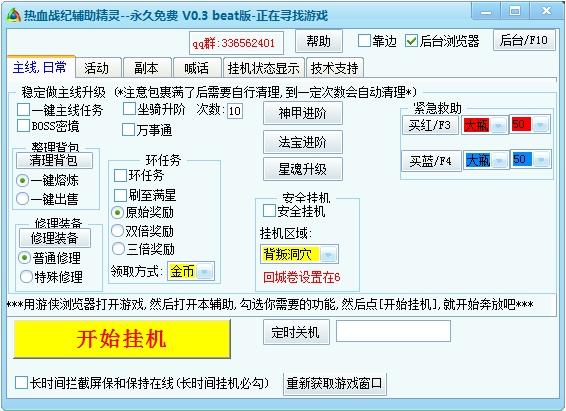Click the app icon in title bar
Viewport: 566px width, 411px height.
14,16
